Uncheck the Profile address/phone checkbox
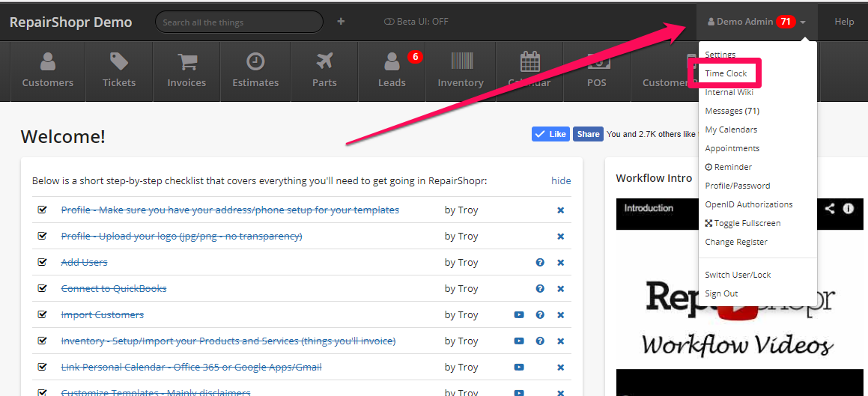Image resolution: width=868 pixels, height=396 pixels. [42, 210]
